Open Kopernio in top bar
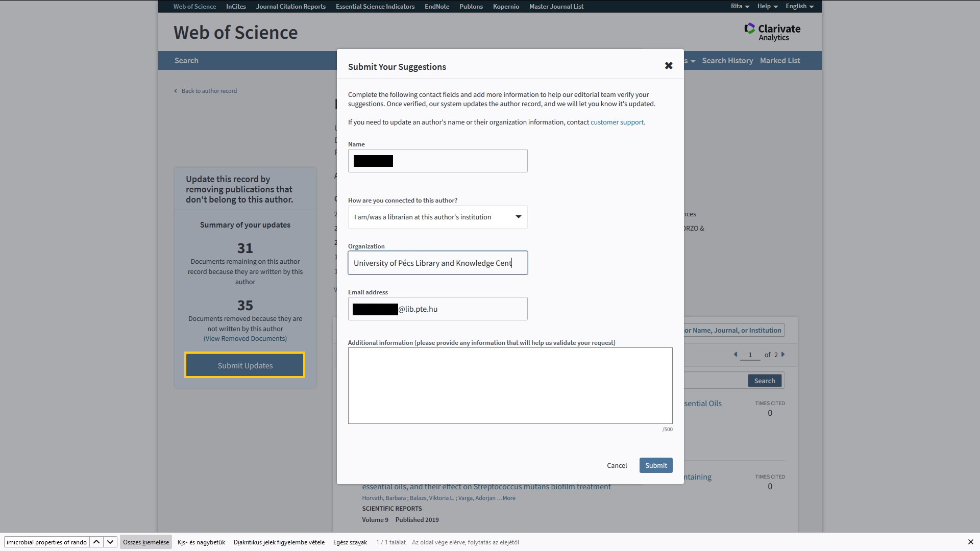Screen dimensions: 980x551 coord(506,6)
